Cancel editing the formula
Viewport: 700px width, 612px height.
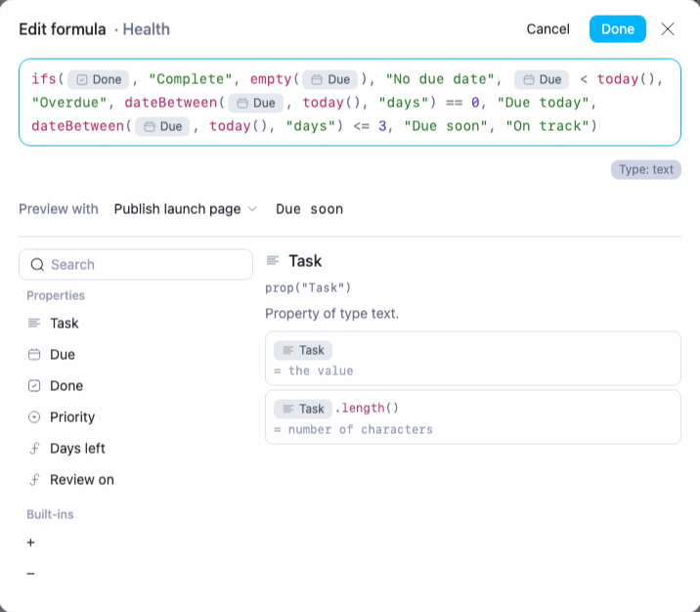click(x=547, y=29)
